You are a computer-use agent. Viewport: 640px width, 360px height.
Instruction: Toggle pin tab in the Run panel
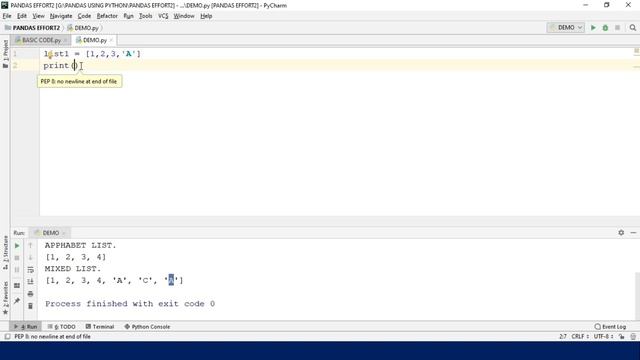[17, 301]
